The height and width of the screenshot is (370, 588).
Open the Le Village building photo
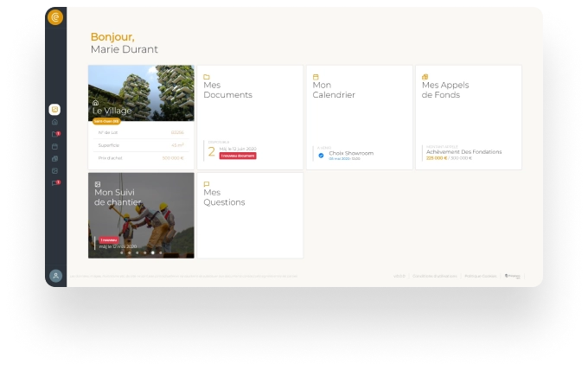(x=141, y=92)
